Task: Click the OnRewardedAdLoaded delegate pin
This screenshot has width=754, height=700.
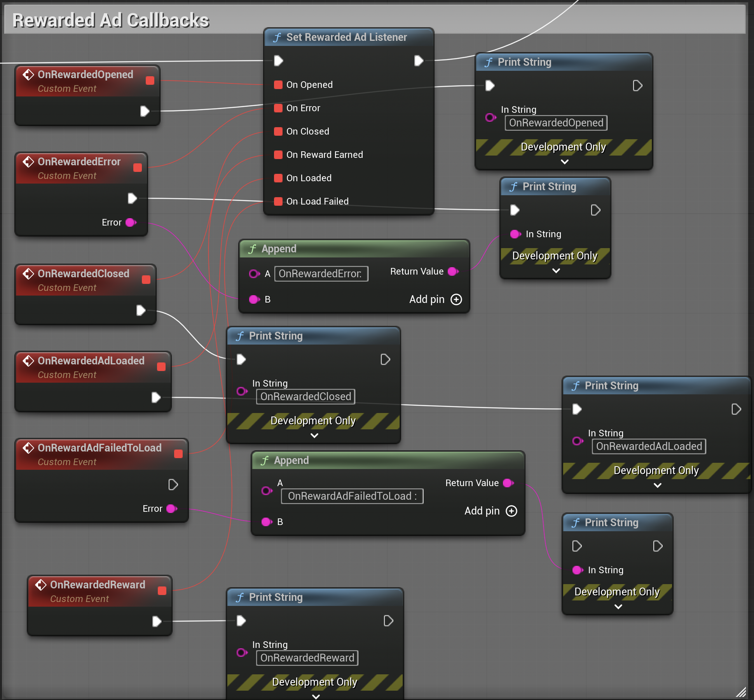Action: click(161, 367)
